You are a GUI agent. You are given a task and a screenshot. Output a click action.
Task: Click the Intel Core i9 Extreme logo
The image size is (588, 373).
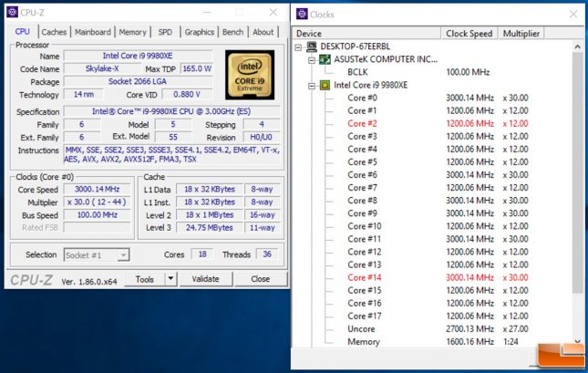click(250, 75)
